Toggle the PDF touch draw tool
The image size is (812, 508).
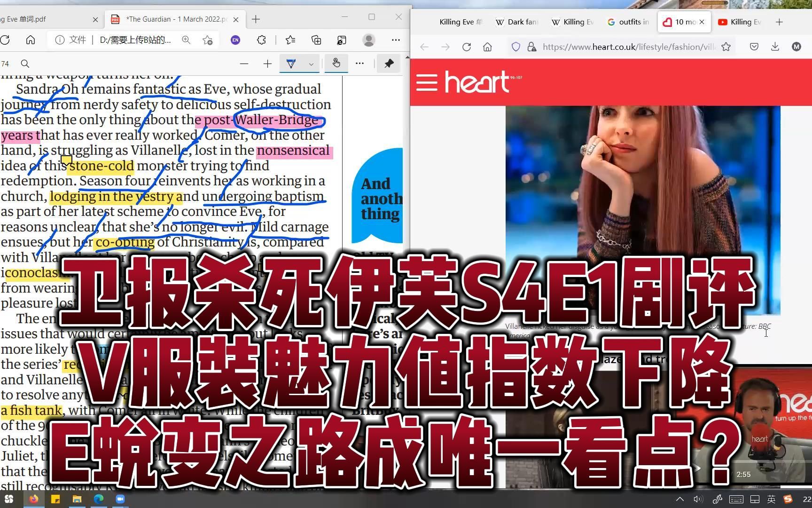(x=336, y=63)
